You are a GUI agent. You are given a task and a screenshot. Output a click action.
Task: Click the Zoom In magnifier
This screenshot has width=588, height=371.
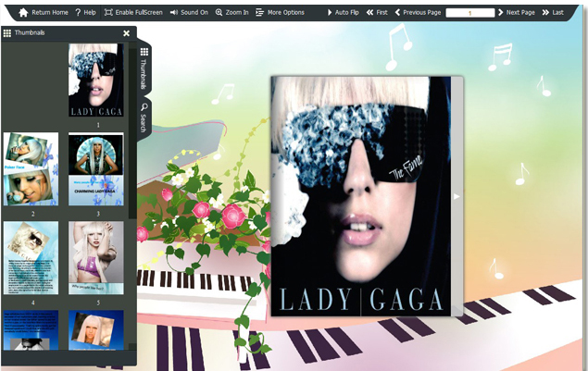(231, 12)
